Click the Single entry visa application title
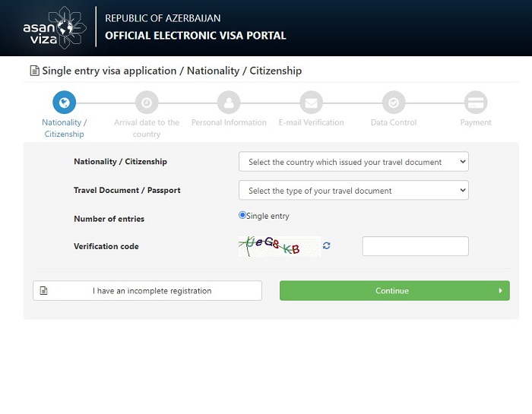The height and width of the screenshot is (414, 532). [x=172, y=71]
